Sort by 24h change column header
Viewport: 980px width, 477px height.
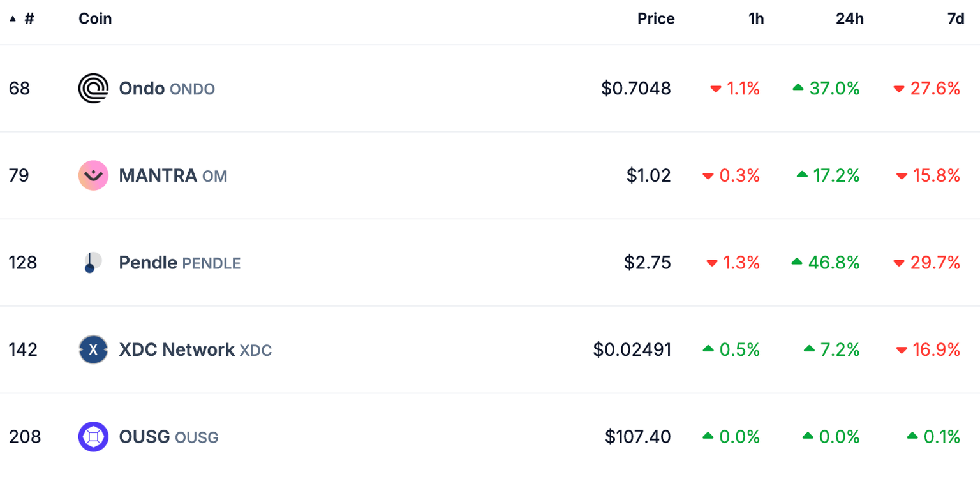[x=849, y=19]
